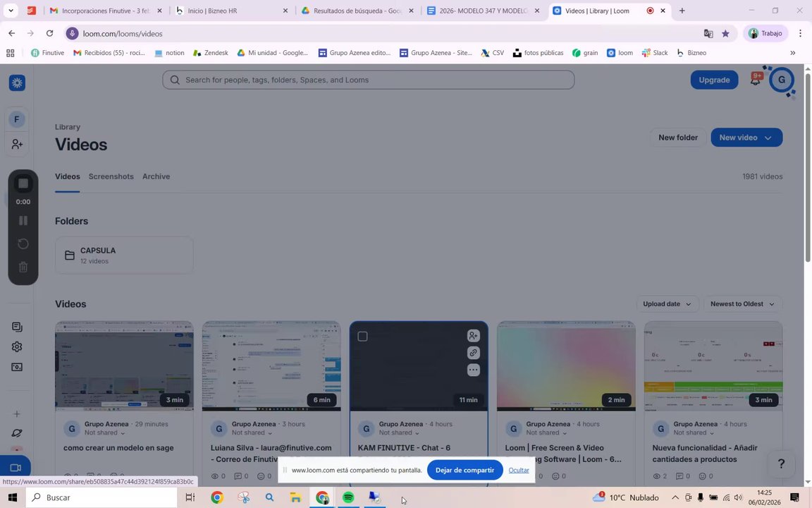This screenshot has width=812, height=508.
Task: Open a new browser tab
Action: pyautogui.click(x=682, y=11)
